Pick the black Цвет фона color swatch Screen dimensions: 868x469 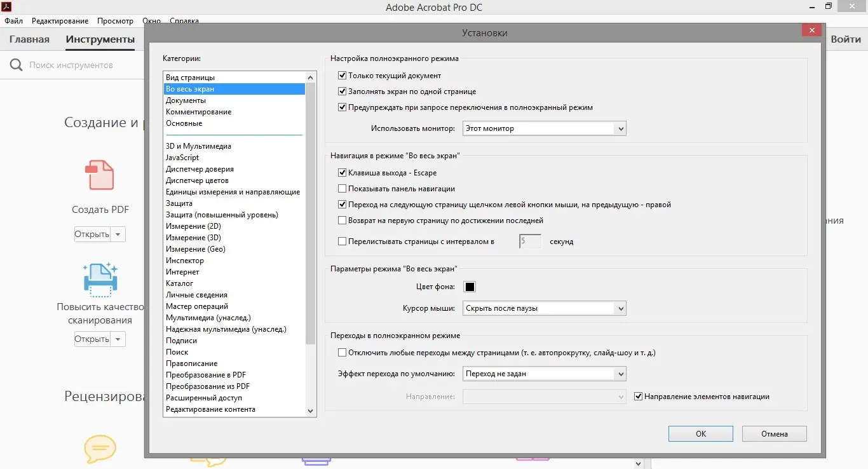click(470, 287)
